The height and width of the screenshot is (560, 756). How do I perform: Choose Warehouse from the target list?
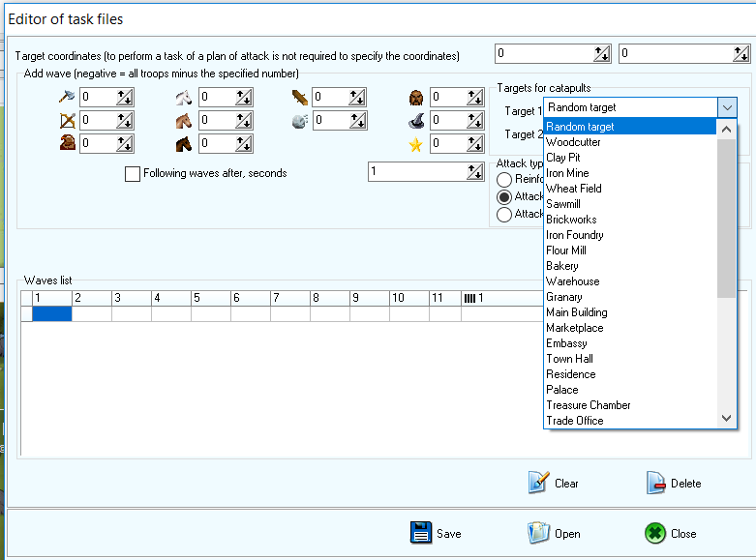[x=572, y=281]
